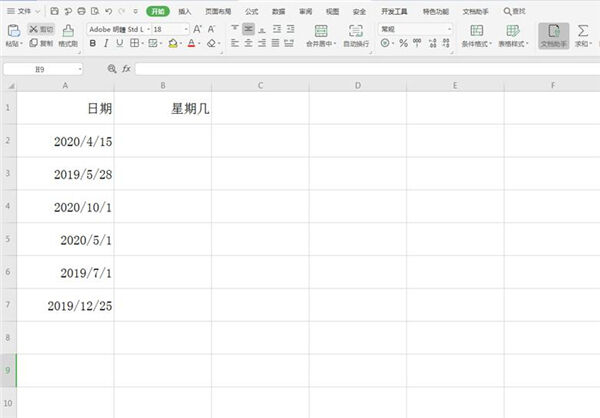600x418 pixels.
Task: Click the Save icon in quick access toolbar
Action: 55,11
